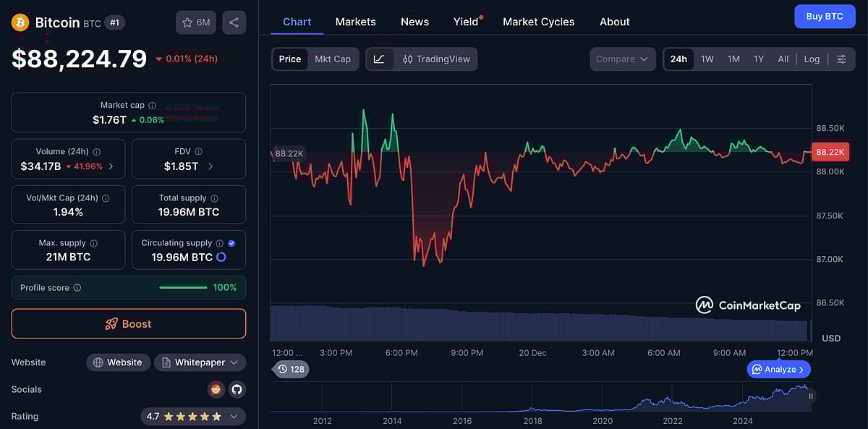868x429 pixels.
Task: Toggle the 6M watchlist star
Action: (x=195, y=22)
